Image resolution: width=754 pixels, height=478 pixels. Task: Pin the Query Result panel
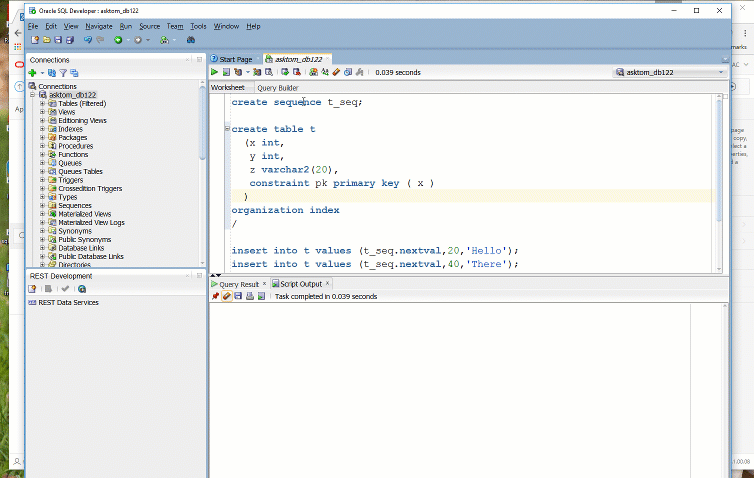point(215,297)
